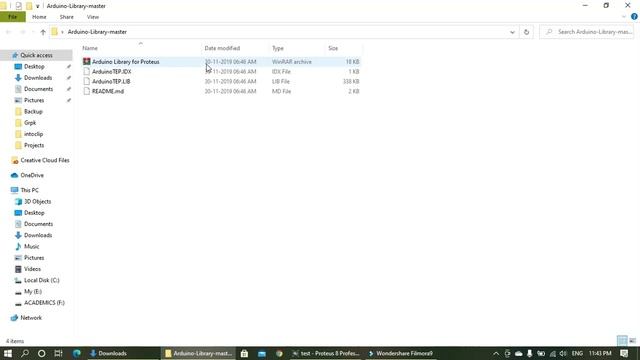Open the File ribbon tab

tap(13, 17)
